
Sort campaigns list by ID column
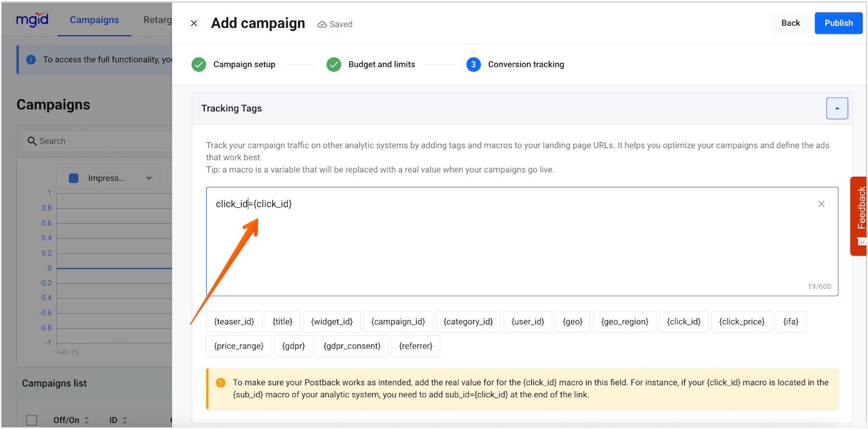[124, 420]
